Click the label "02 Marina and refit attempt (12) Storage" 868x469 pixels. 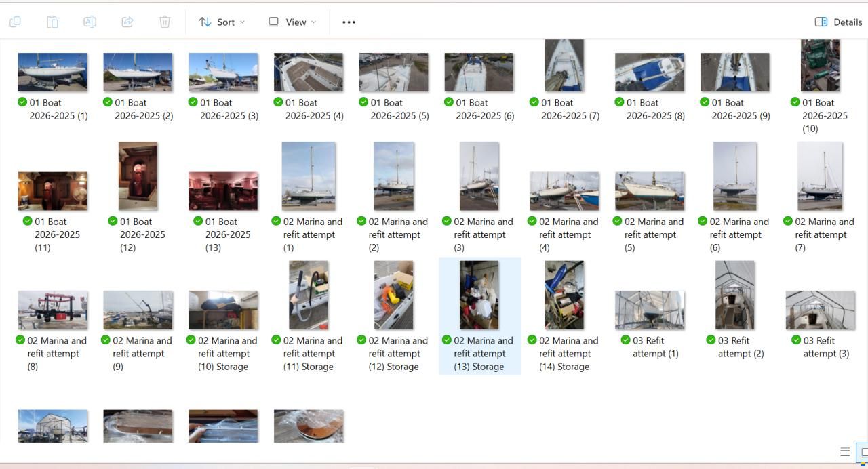click(398, 354)
